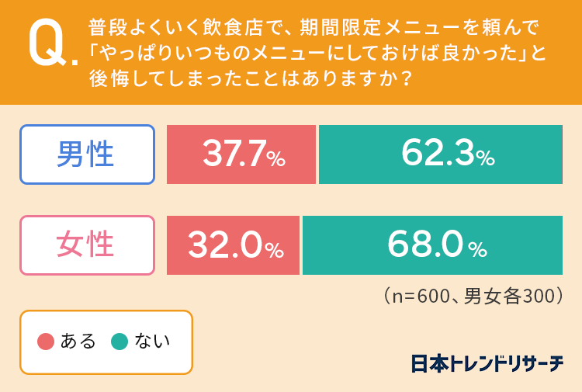Click the 32.0% red bar for women
The width and height of the screenshot is (582, 392).
[233, 245]
